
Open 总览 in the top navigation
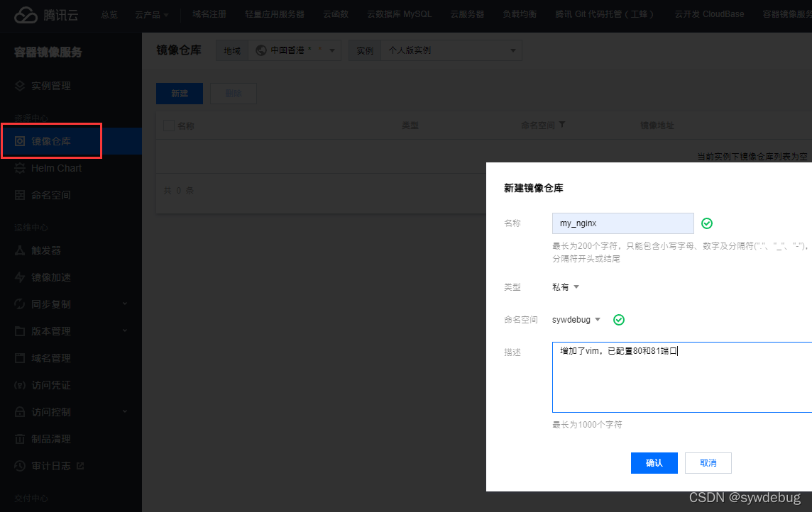pyautogui.click(x=109, y=14)
